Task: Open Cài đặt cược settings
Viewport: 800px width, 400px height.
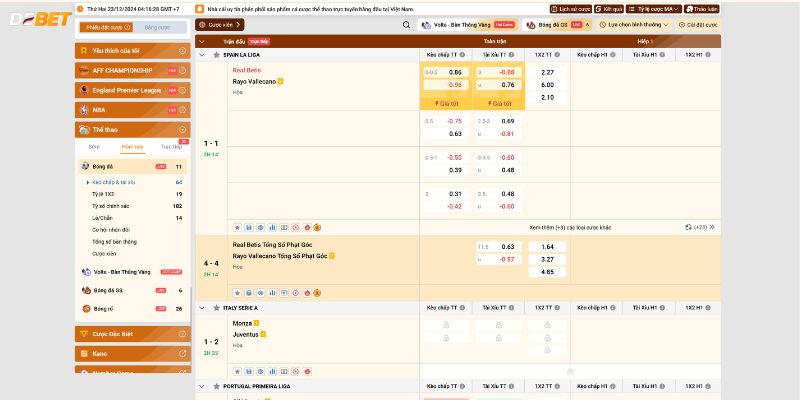Action: [698, 24]
